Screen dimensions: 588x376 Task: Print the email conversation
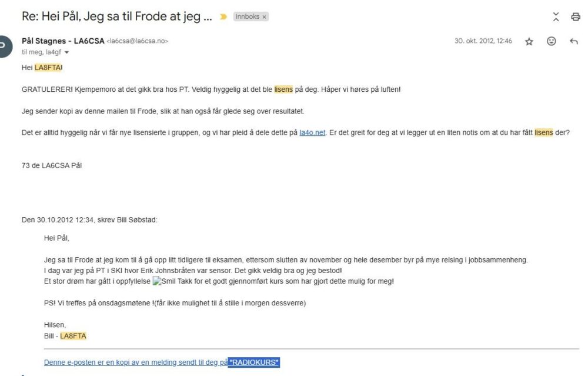[x=576, y=17]
